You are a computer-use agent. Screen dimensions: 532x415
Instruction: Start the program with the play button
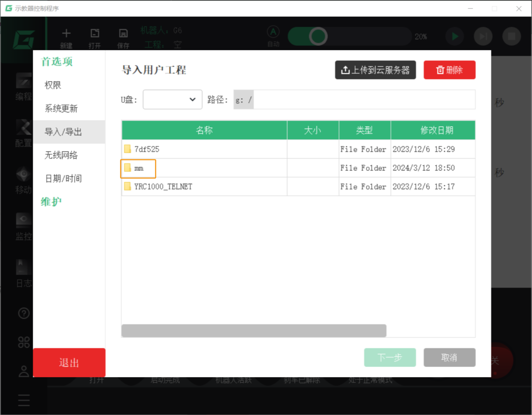(x=455, y=36)
